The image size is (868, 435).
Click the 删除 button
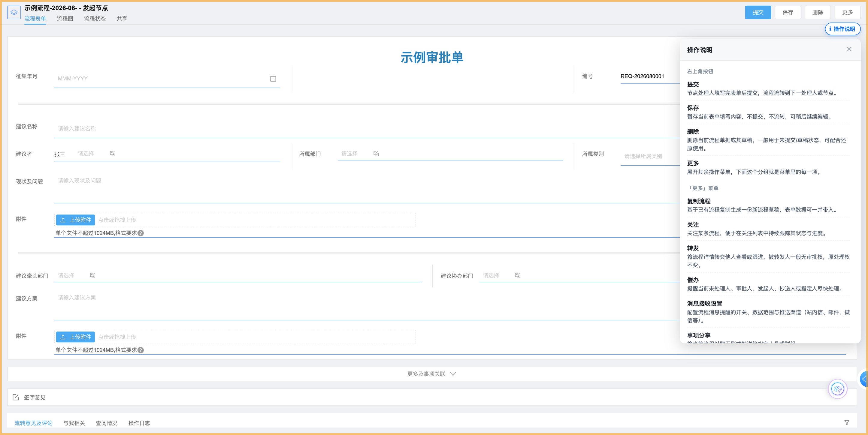click(x=818, y=13)
